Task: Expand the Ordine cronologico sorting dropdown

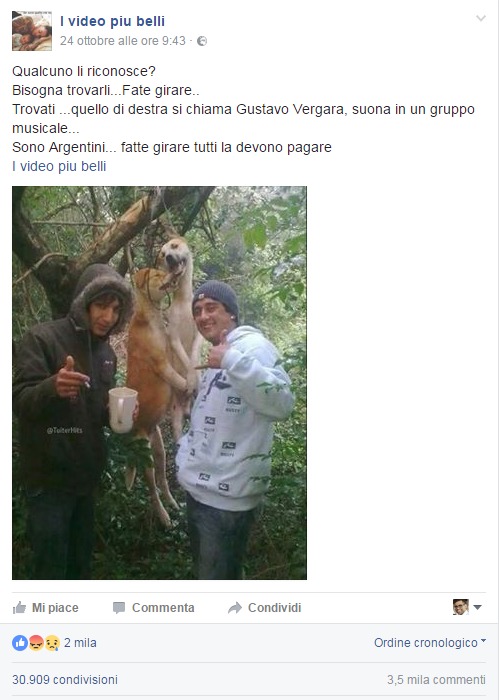Action: (430, 643)
